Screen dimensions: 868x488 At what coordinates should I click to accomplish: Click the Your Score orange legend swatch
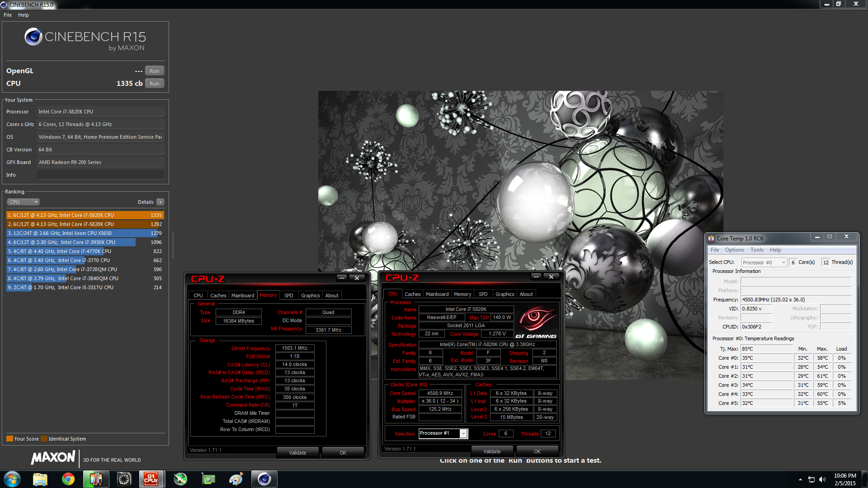click(x=9, y=439)
